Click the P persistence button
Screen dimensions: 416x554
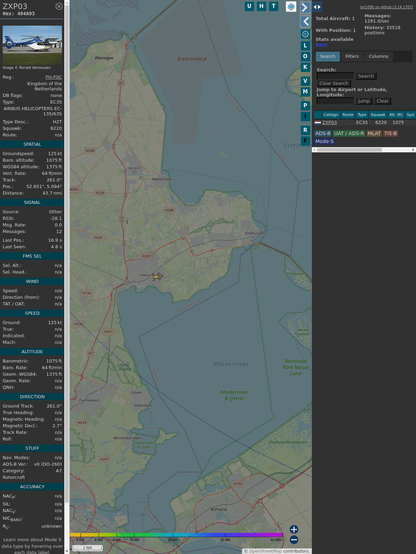coord(305,105)
